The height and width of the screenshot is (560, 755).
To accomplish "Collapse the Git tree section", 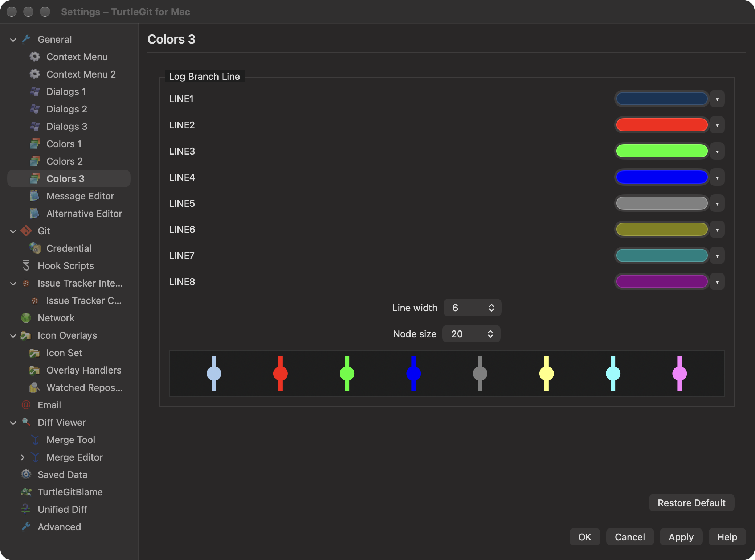I will click(13, 231).
